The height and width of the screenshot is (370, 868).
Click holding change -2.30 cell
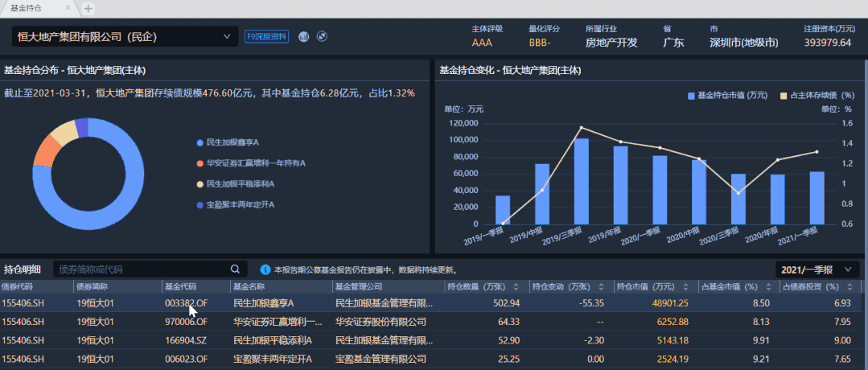(x=593, y=340)
